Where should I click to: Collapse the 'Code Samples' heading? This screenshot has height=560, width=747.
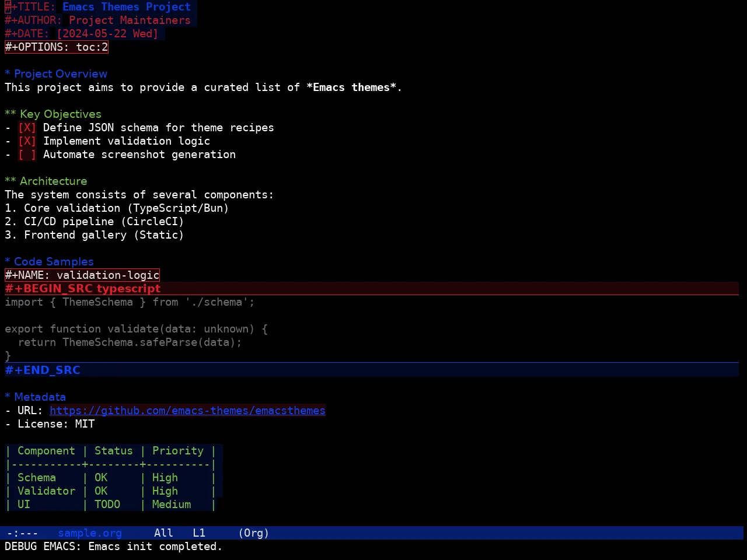(49, 262)
